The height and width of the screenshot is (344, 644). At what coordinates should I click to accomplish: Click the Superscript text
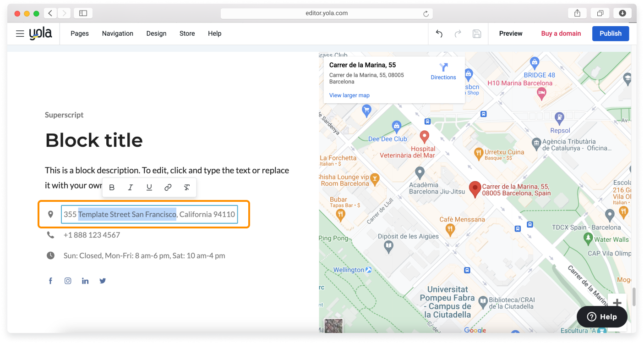(x=64, y=115)
